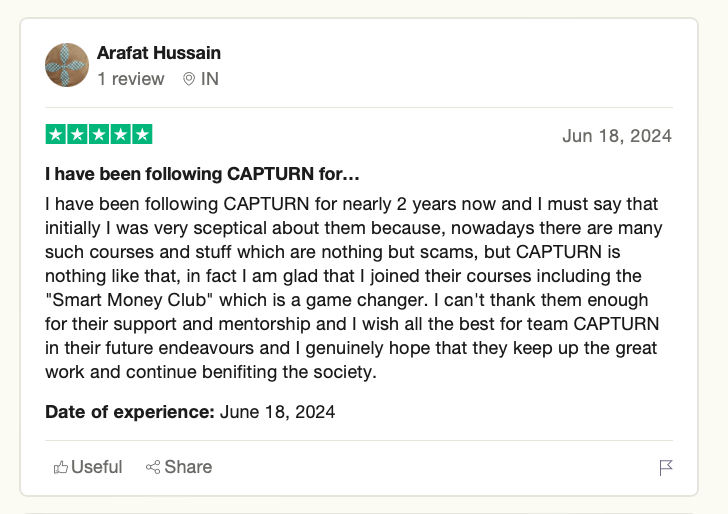Click the fifth green rating star
Viewport: 728px width, 514px height.
coord(142,134)
